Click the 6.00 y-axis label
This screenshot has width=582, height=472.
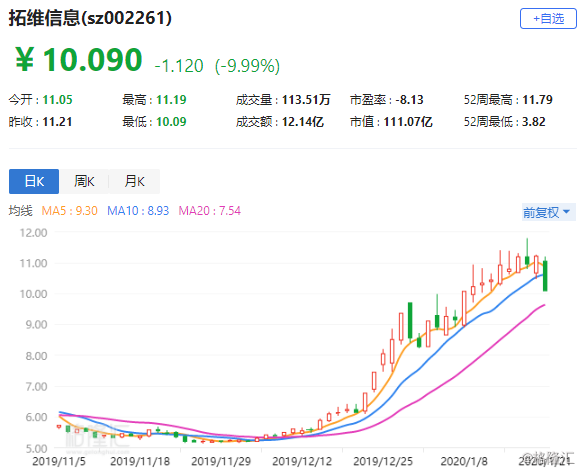pos(36,417)
